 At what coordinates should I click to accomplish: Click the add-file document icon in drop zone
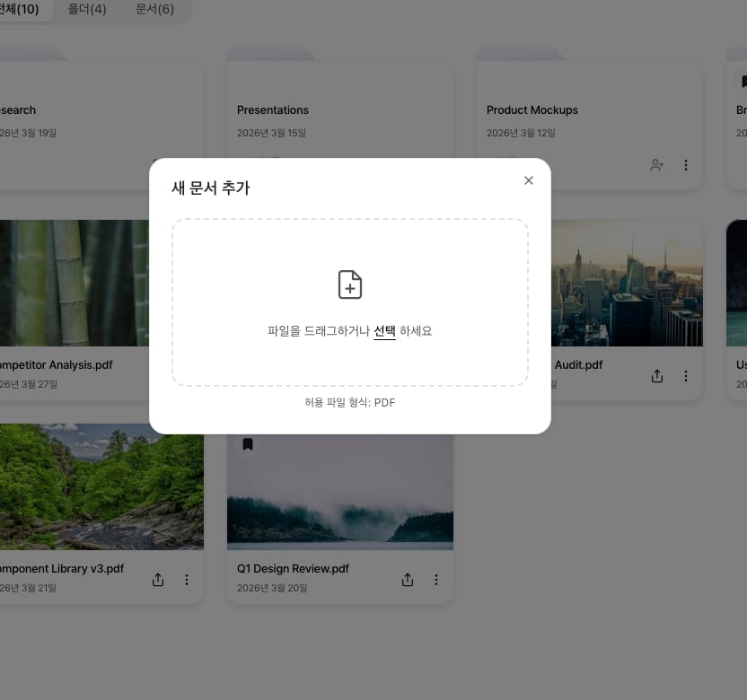[x=350, y=284]
